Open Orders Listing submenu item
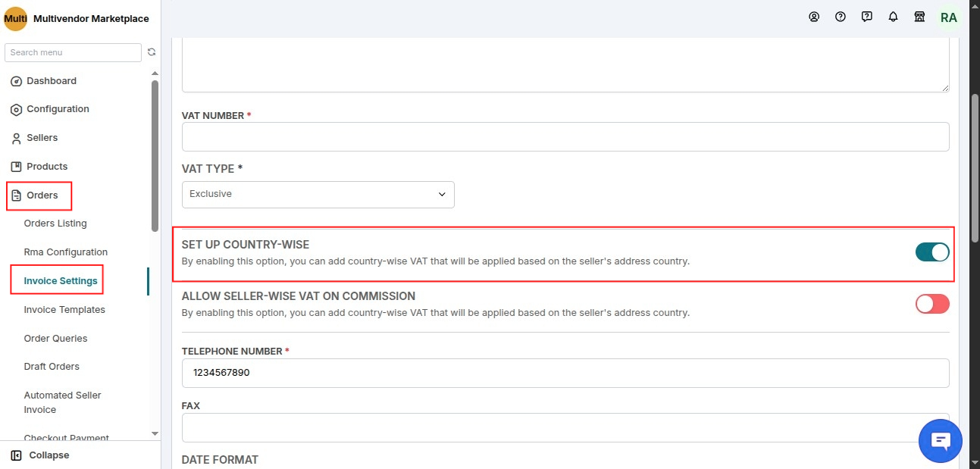This screenshot has width=980, height=469. pos(55,224)
